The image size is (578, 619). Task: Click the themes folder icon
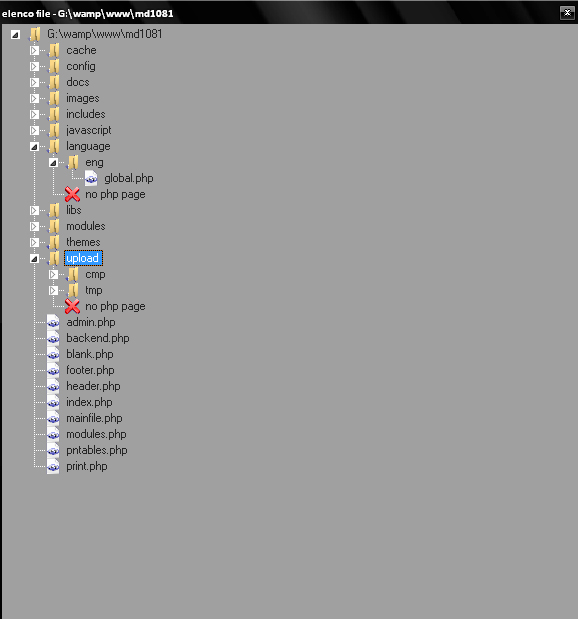54,242
